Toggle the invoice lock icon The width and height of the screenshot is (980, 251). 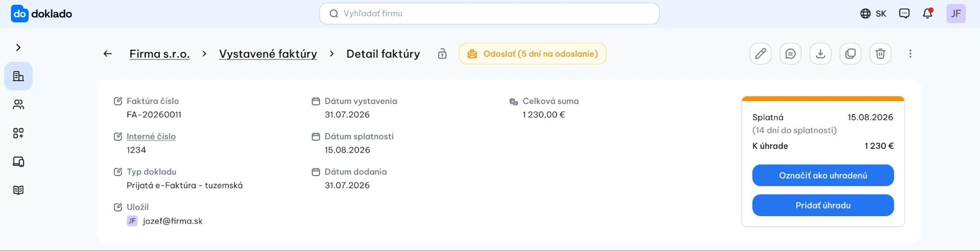click(x=442, y=53)
